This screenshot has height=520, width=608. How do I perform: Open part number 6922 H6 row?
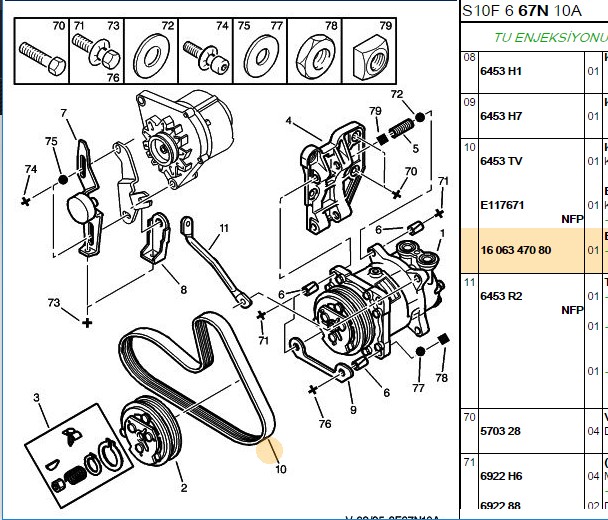[x=501, y=476]
